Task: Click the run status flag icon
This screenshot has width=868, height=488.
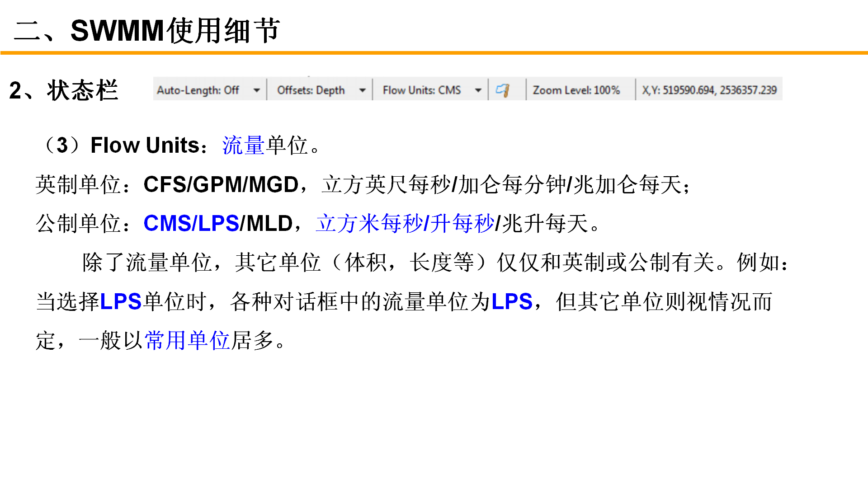Action: tap(502, 90)
